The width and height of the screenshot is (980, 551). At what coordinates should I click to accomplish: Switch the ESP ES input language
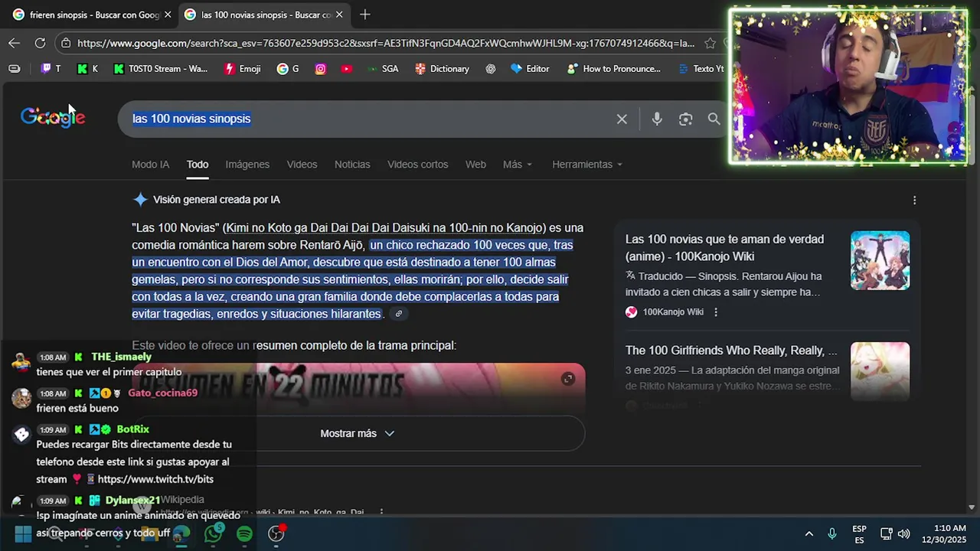859,534
